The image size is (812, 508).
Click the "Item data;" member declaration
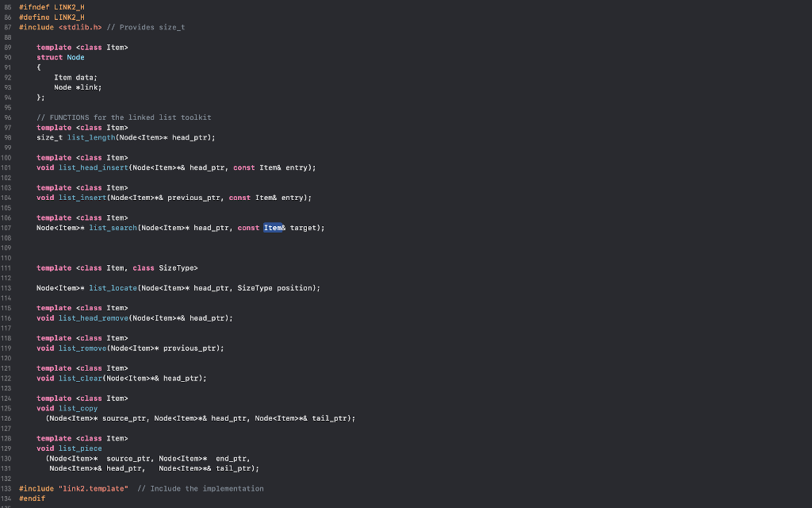75,78
